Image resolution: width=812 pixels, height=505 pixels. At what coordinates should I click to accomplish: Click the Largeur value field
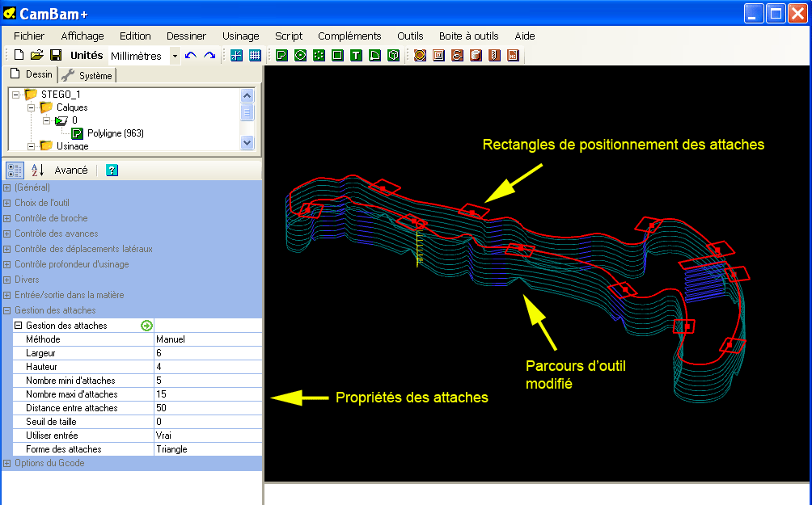tap(207, 353)
